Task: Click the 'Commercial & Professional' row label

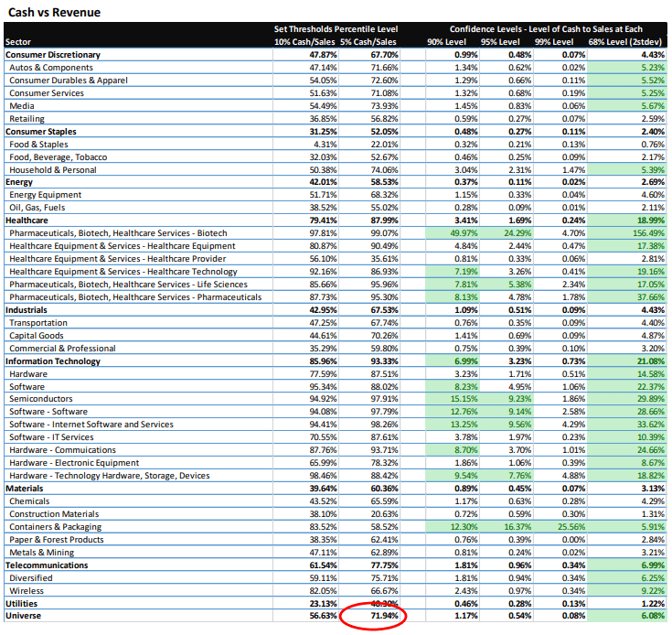Action: coord(62,349)
